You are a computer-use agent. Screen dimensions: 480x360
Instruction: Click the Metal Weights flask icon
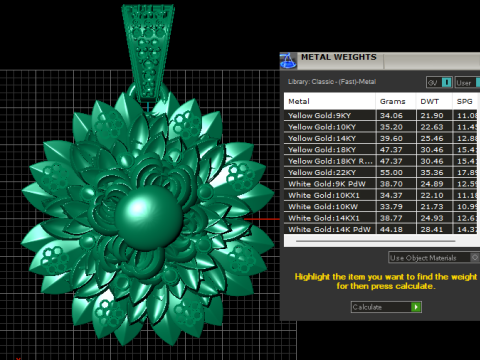(288, 61)
